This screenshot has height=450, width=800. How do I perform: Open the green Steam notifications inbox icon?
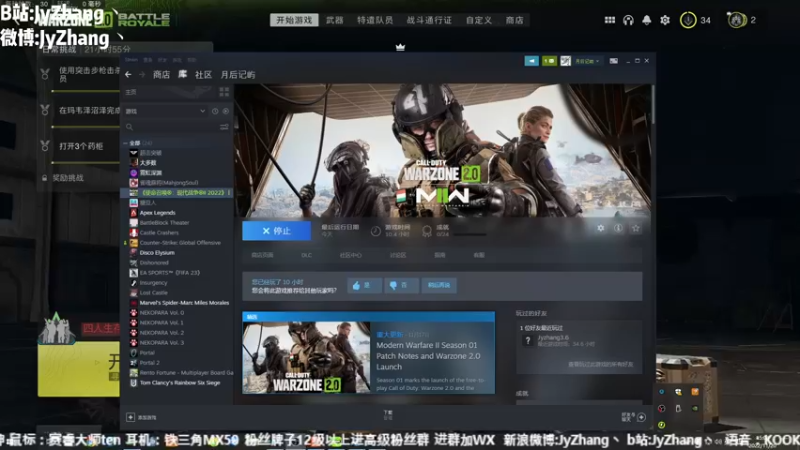549,61
